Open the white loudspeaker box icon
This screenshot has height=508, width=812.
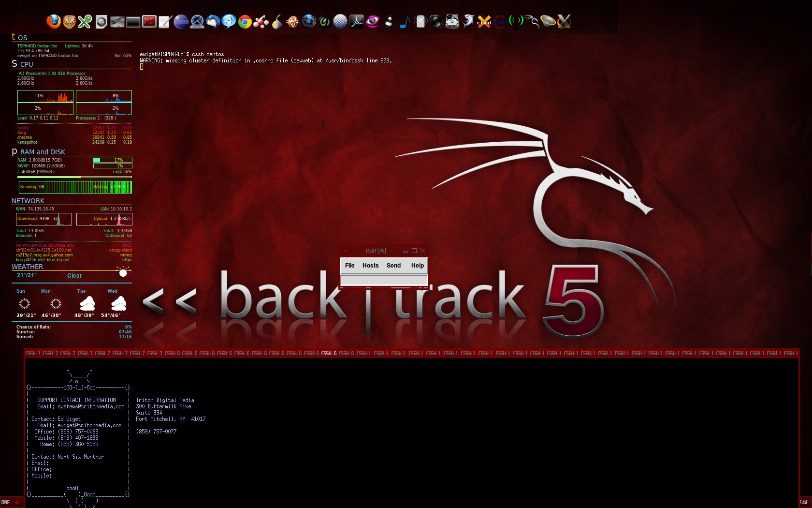coord(420,22)
